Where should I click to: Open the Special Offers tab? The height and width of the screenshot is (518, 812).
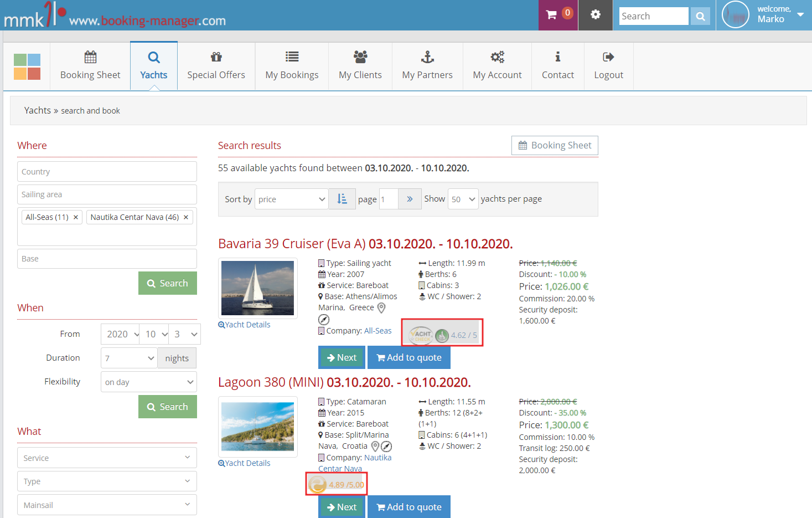216,66
